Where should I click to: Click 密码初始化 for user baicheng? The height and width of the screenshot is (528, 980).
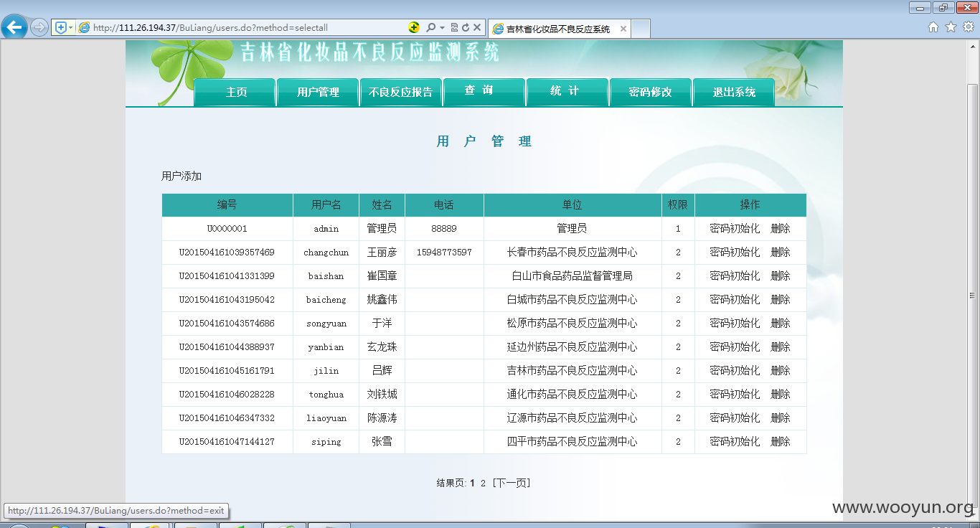[735, 300]
